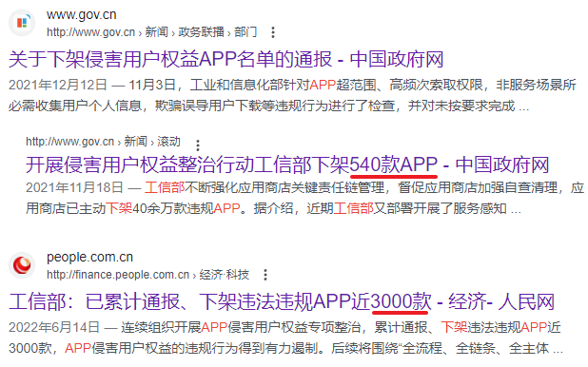Open more options beside the 经济·科技 breadcrumb
The image size is (588, 367).
[265, 275]
